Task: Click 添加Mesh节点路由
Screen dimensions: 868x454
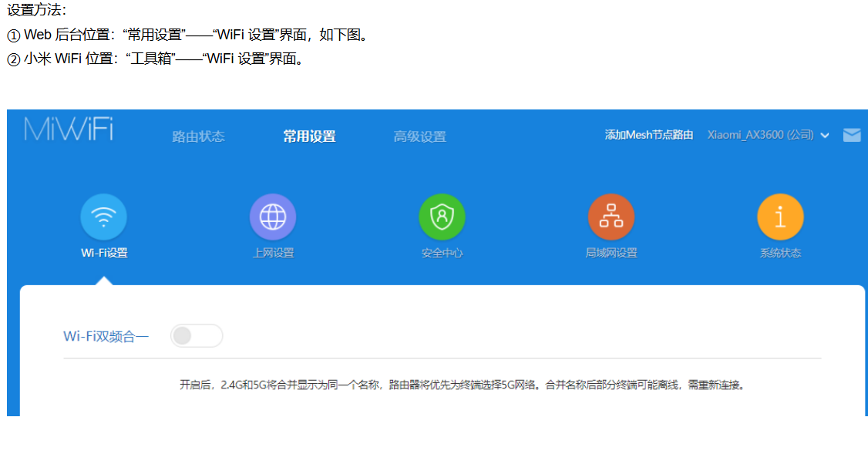Action: (x=648, y=134)
